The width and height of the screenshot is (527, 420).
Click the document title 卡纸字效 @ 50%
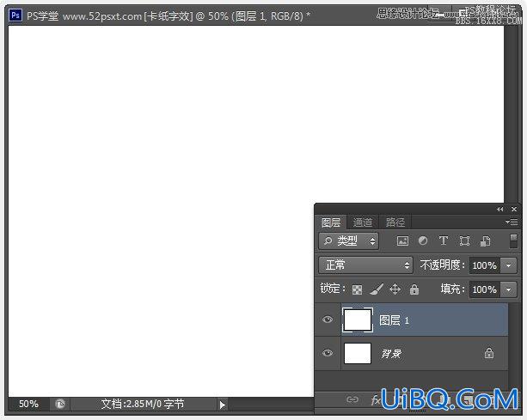186,15
